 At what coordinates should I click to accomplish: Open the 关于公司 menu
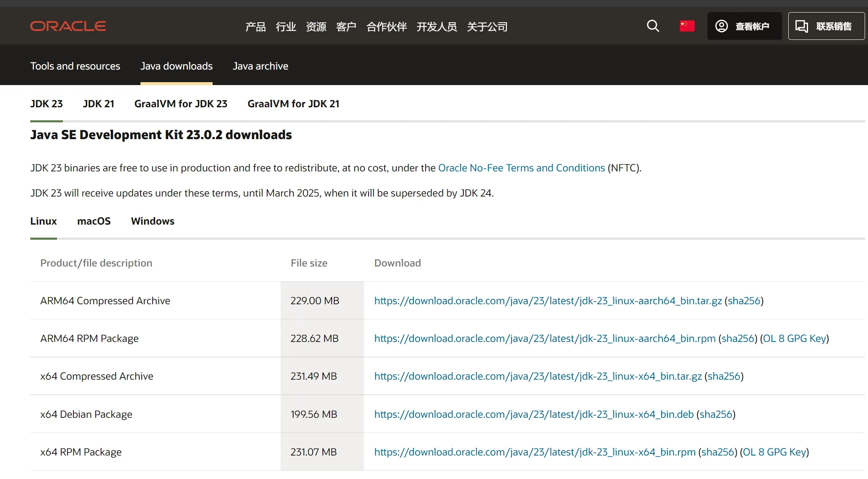487,27
